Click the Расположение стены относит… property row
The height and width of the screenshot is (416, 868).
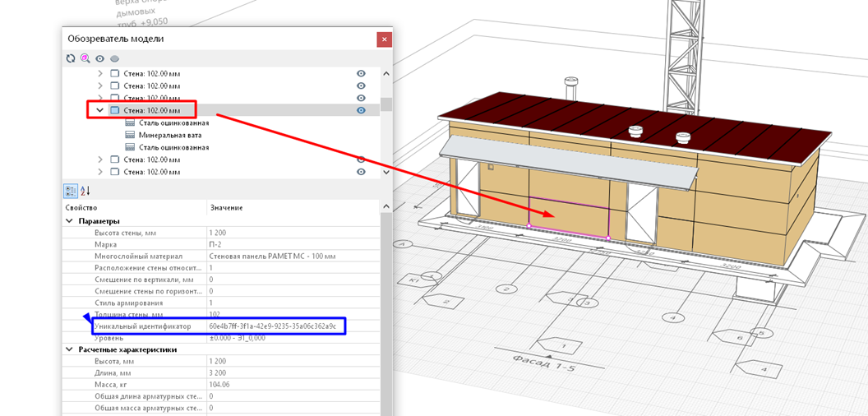tap(221, 267)
